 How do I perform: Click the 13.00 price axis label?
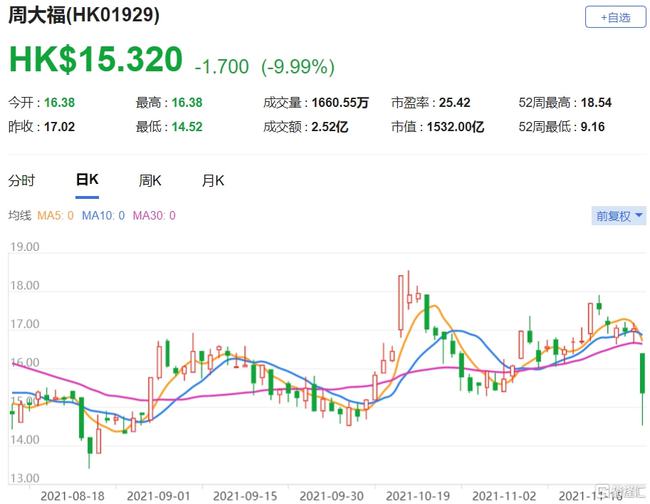pos(24,478)
